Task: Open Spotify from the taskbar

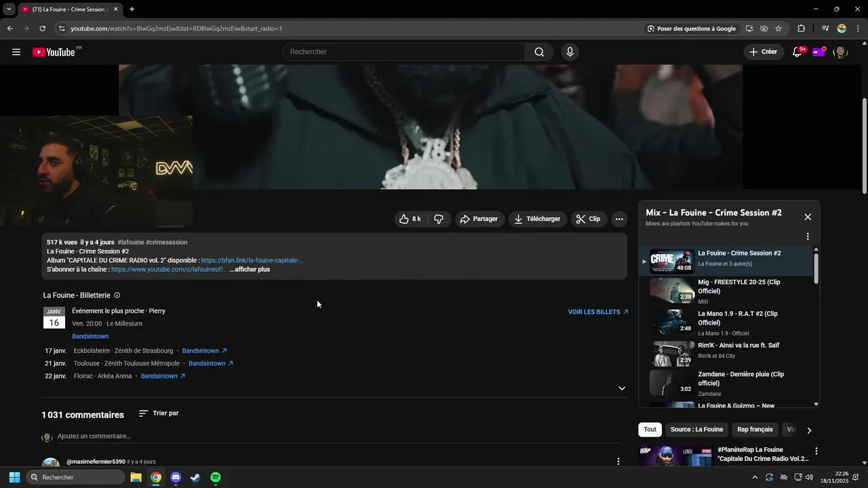Action: pos(216,477)
